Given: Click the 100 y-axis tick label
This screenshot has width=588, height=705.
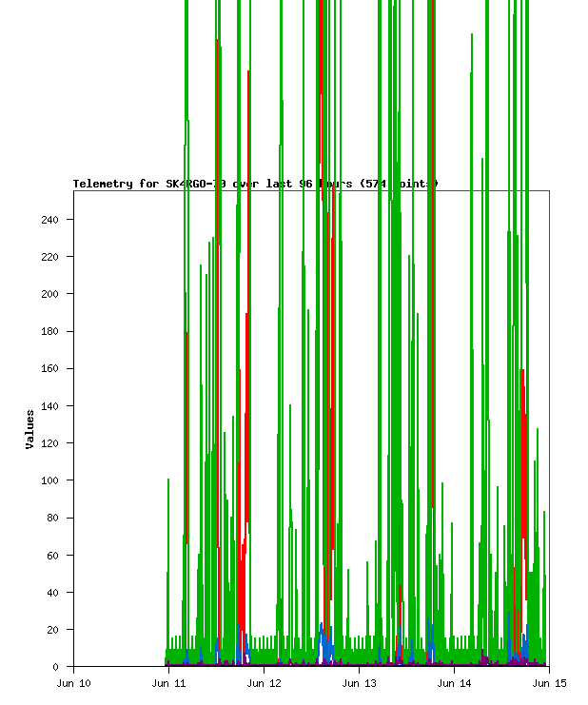Looking at the screenshot, I should click(x=50, y=480).
